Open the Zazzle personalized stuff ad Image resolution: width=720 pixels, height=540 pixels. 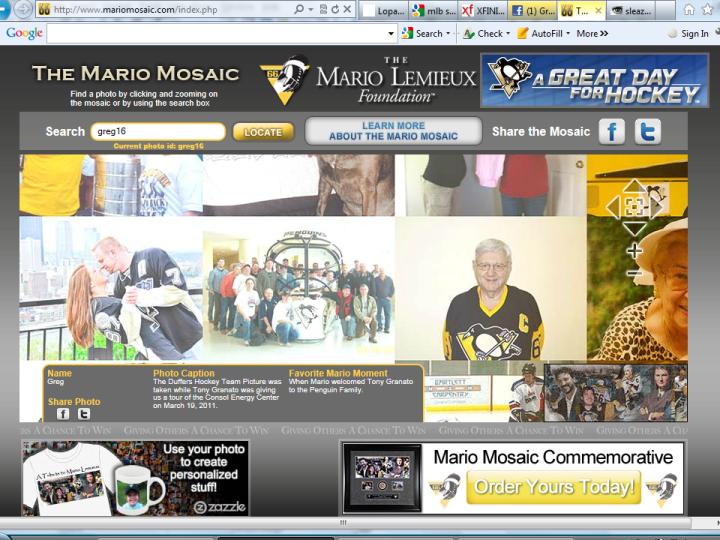coord(135,478)
